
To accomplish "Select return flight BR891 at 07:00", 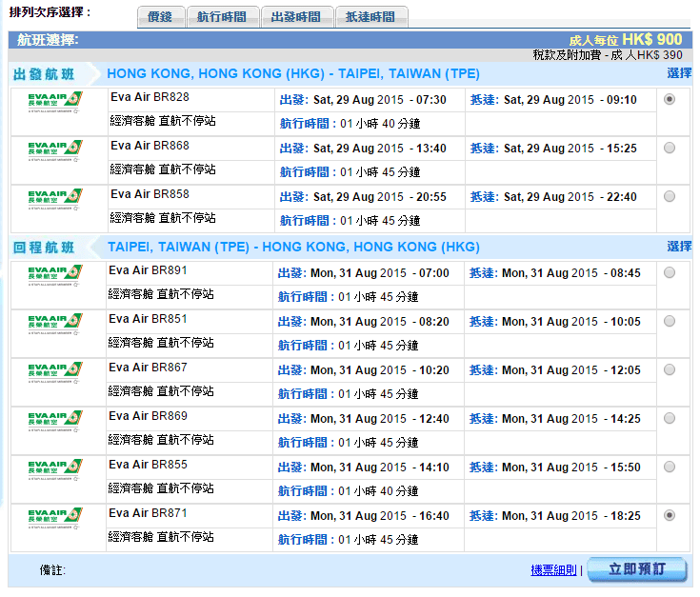I will pos(670,272).
